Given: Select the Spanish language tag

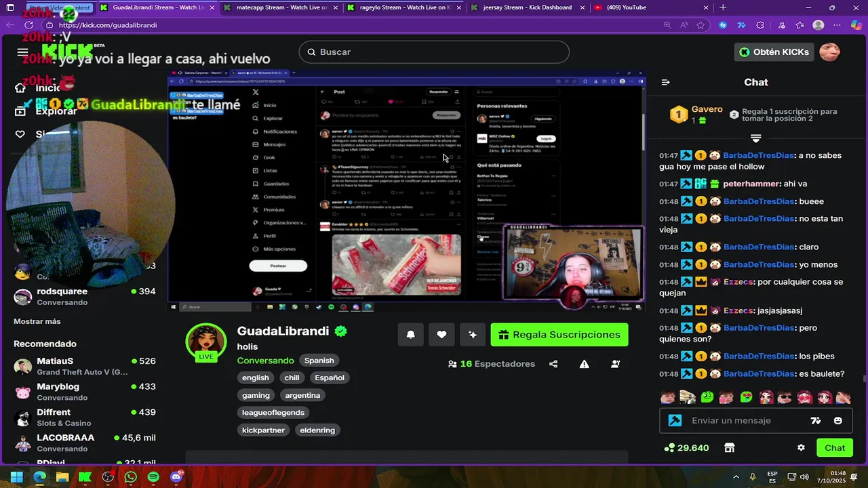Looking at the screenshot, I should (x=319, y=361).
